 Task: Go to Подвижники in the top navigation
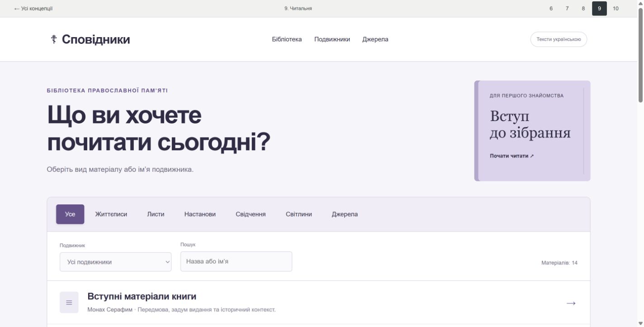click(332, 39)
